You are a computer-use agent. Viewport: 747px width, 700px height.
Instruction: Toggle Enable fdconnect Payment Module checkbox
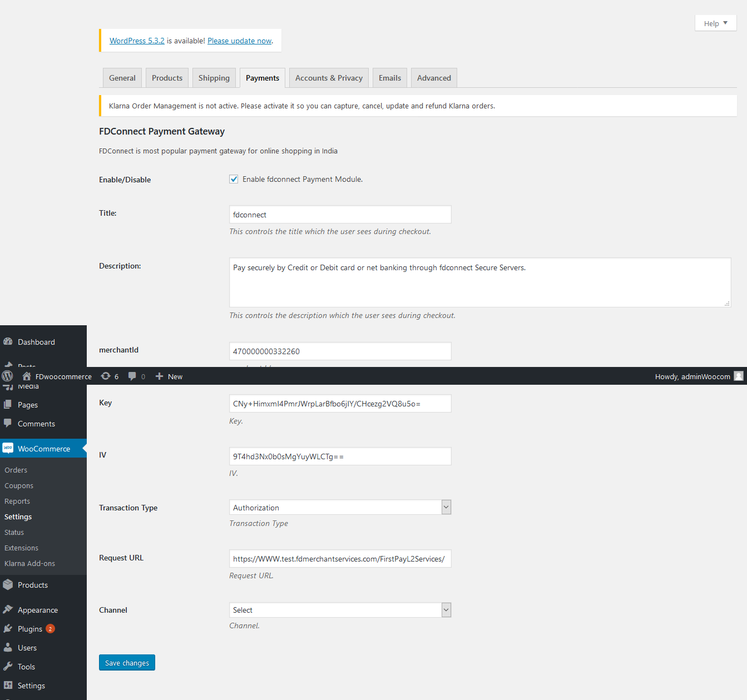[x=234, y=179]
